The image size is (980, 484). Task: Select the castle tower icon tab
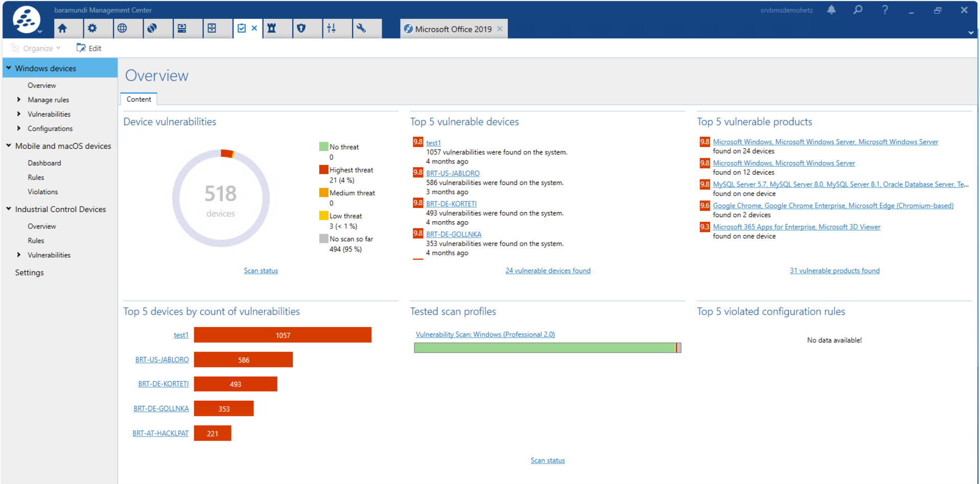pyautogui.click(x=272, y=29)
